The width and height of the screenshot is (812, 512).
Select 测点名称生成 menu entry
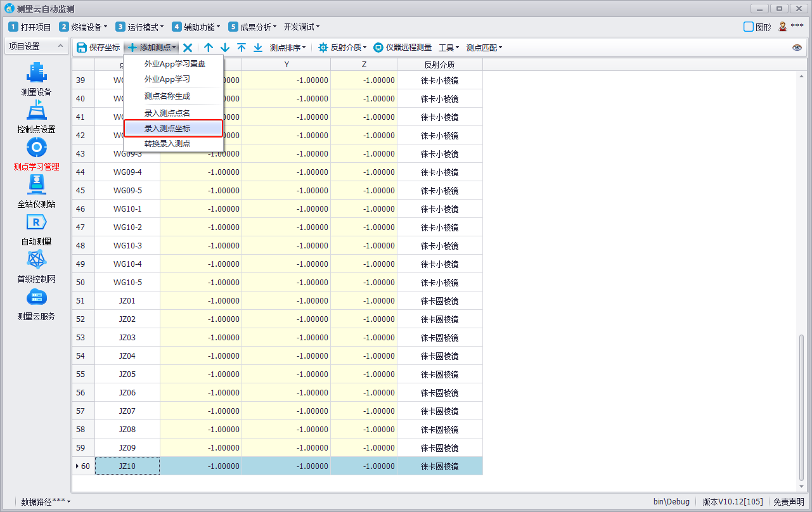[167, 96]
